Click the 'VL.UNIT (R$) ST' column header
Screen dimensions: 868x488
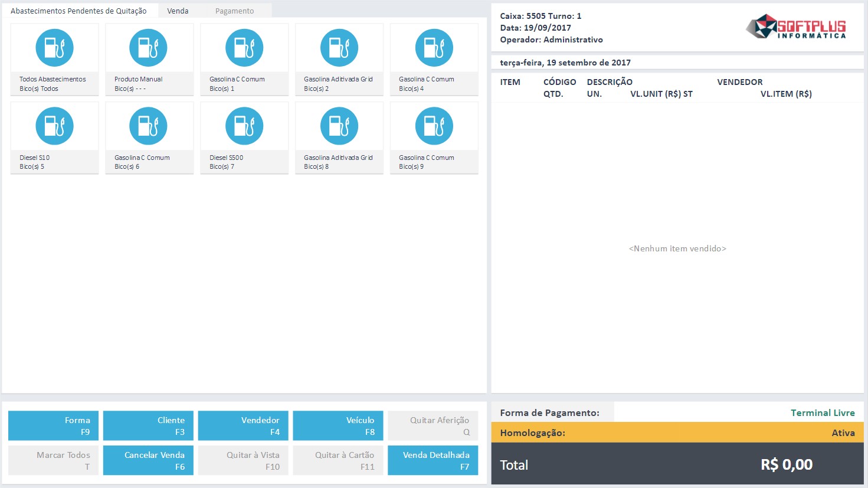coord(661,94)
